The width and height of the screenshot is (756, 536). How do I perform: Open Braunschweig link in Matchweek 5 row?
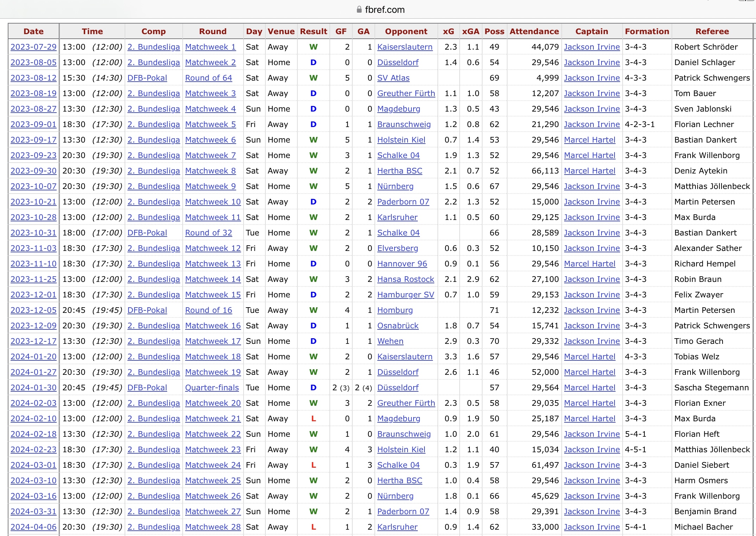point(404,124)
